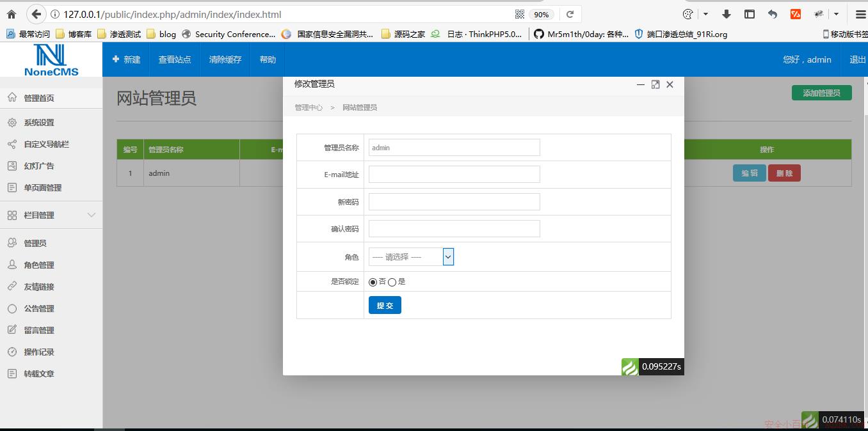Click the Firefox home icon
Screen dimensions: 868x431
pyautogui.click(x=12, y=14)
